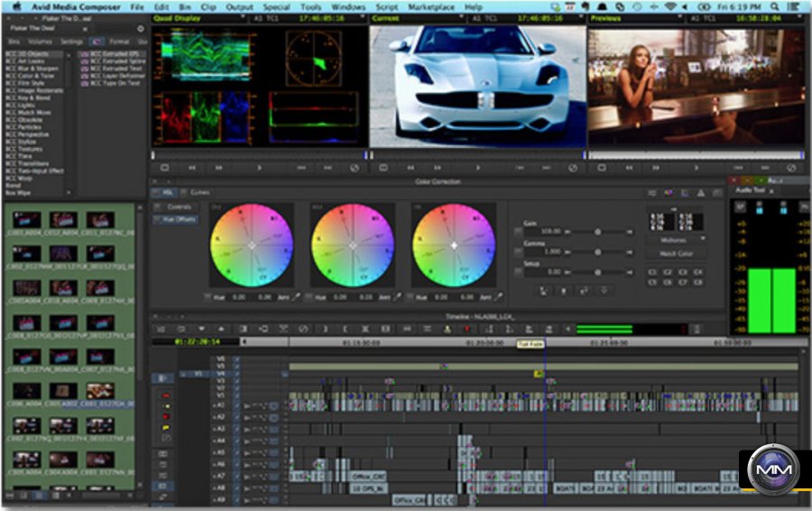Viewport: 812px width, 511px height.
Task: Play the Quad Display monitor
Action: (259, 168)
